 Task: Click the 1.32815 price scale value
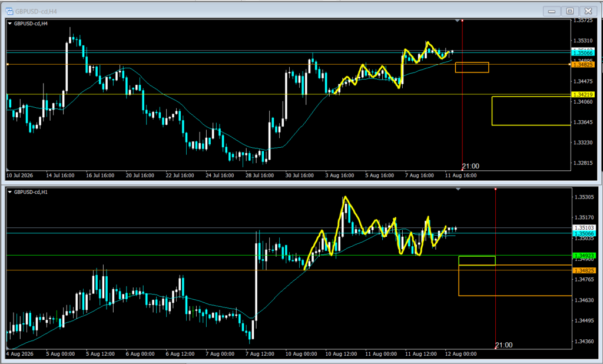[583, 163]
